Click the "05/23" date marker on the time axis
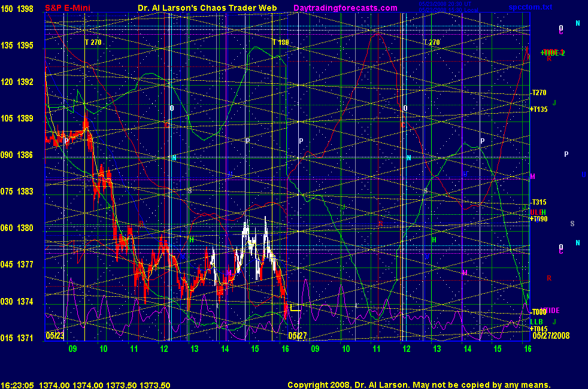This screenshot has height=389, width=588. tap(54, 335)
